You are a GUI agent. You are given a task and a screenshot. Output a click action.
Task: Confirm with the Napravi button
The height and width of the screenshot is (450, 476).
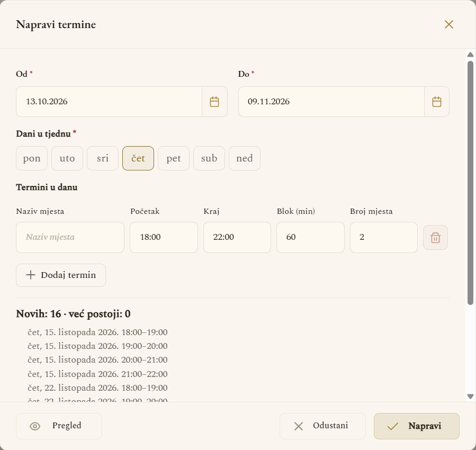coord(417,426)
